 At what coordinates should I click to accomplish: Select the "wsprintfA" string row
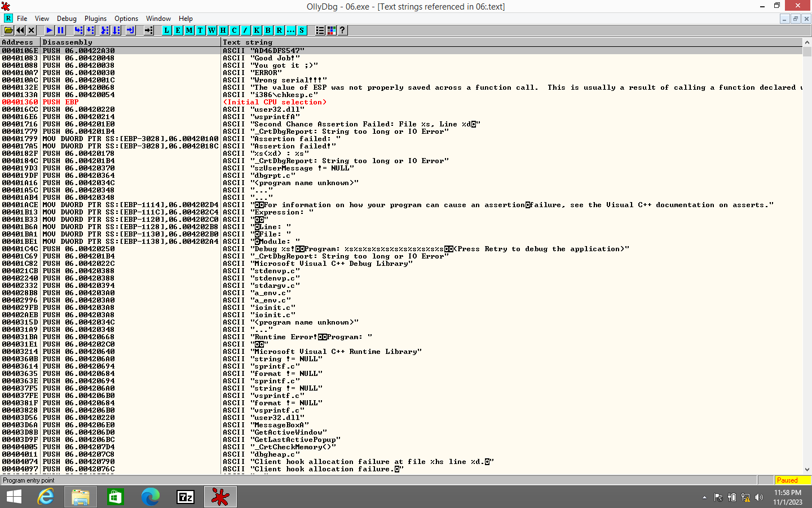click(x=401, y=117)
